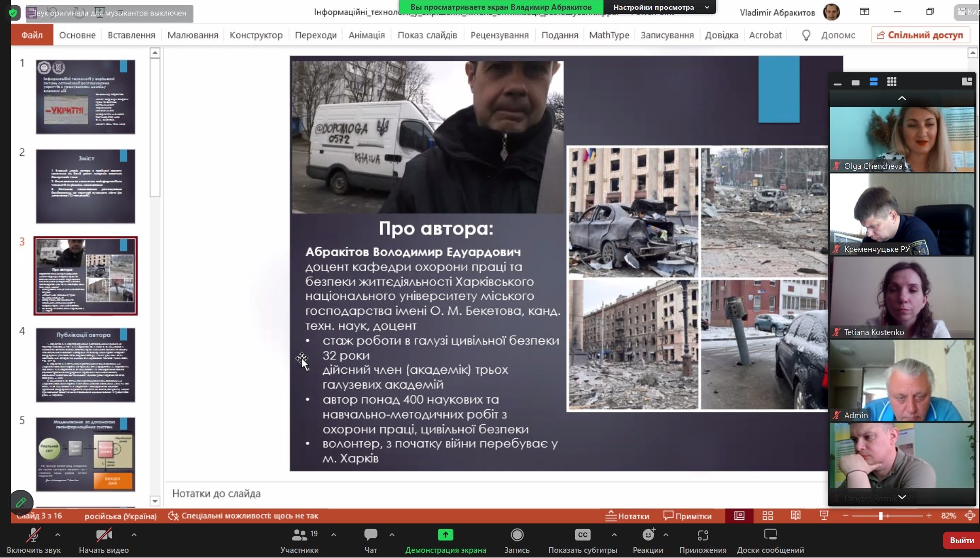
Task: Toggle Запись recording
Action: (x=517, y=540)
